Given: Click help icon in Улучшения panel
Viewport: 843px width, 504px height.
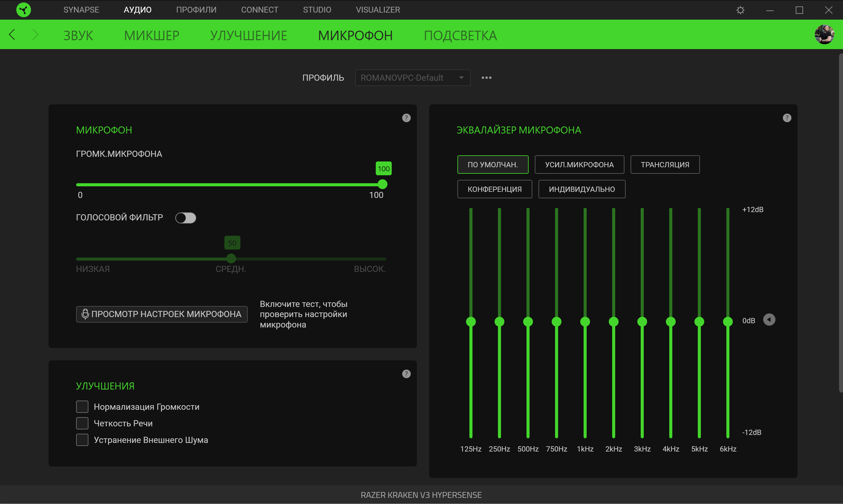Looking at the screenshot, I should [406, 374].
